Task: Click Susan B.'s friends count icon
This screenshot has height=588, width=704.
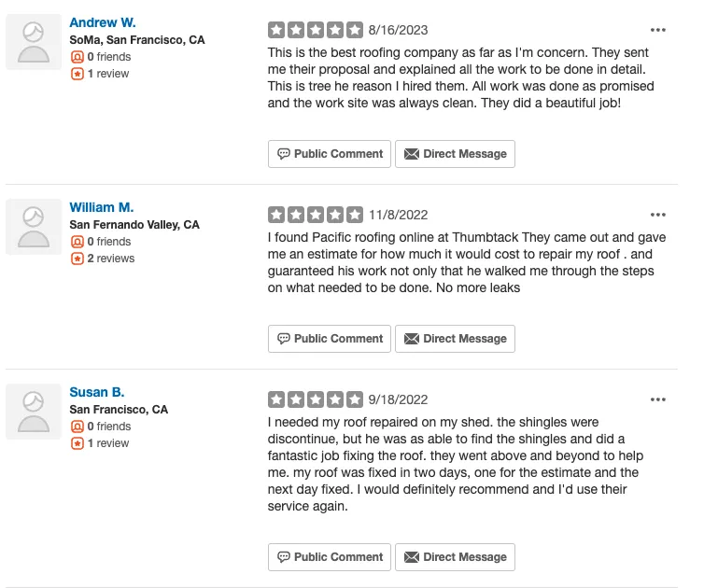Action: point(77,427)
